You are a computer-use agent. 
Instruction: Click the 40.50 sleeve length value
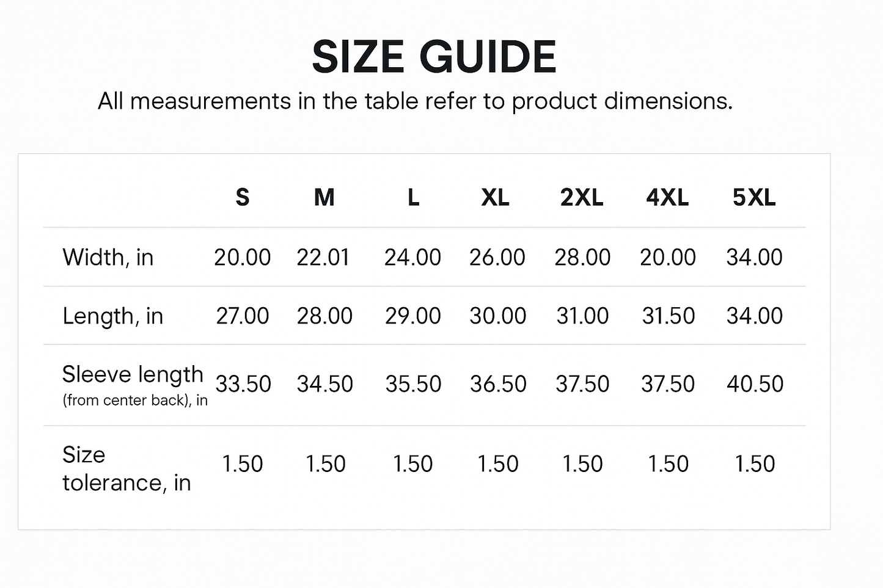click(755, 384)
